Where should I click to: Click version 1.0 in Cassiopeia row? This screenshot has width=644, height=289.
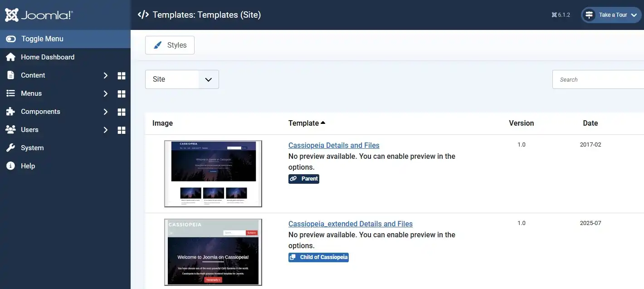coord(522,145)
